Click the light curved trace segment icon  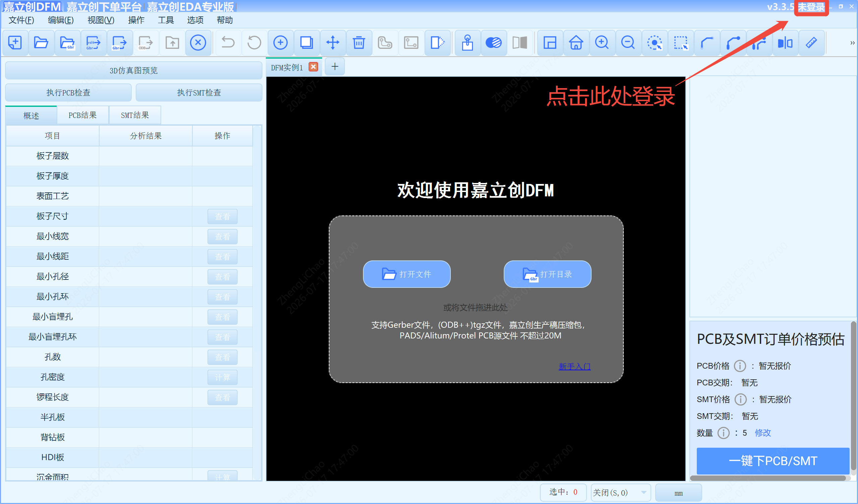coord(707,43)
